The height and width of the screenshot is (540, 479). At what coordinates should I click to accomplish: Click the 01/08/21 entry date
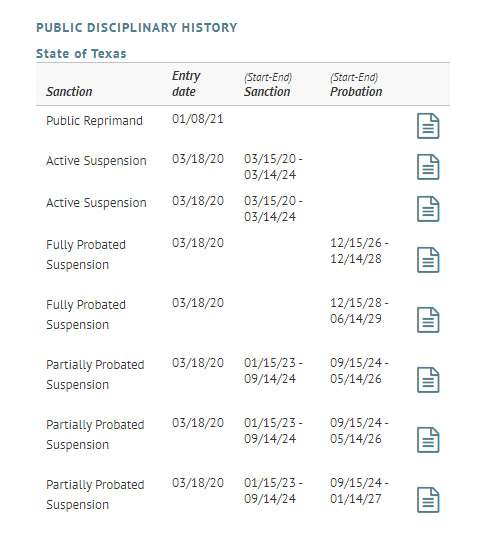point(198,119)
